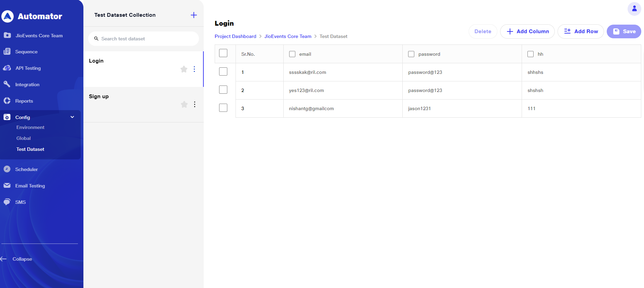Select row 3 checkbox
Viewport: 644px width, 288px height.
pos(223,108)
